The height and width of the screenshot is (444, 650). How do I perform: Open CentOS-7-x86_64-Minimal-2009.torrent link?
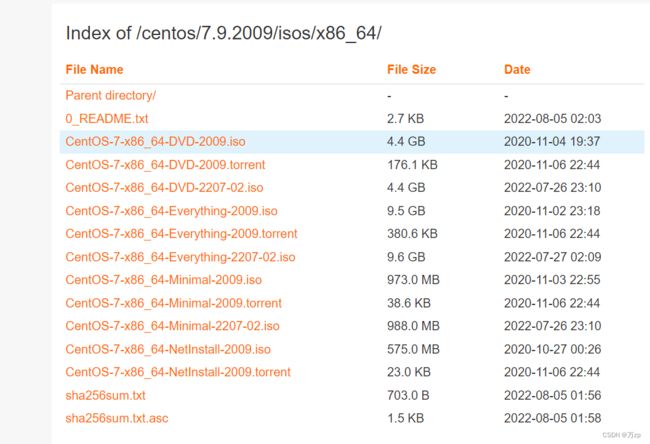pos(173,303)
